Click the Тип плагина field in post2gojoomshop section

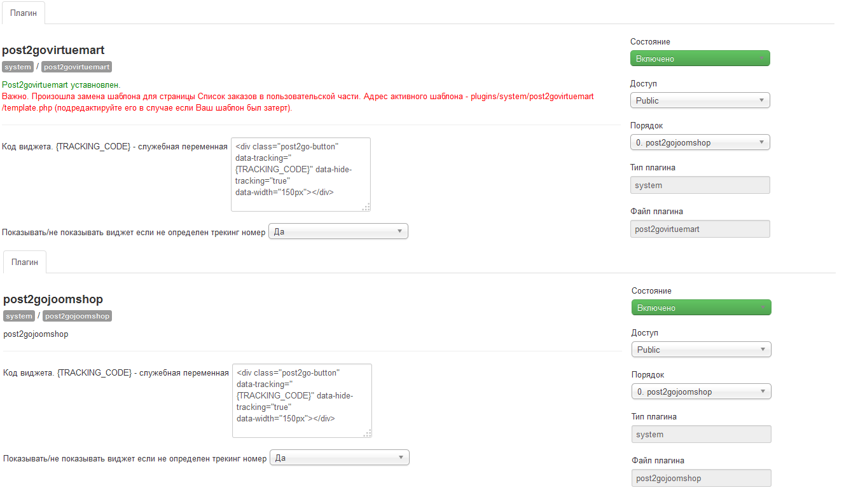pyautogui.click(x=701, y=435)
